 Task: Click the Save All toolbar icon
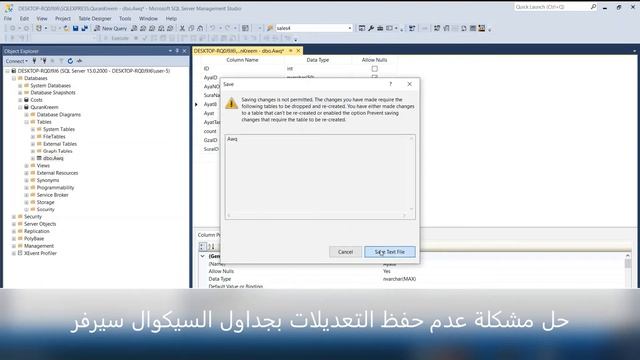click(x=84, y=28)
